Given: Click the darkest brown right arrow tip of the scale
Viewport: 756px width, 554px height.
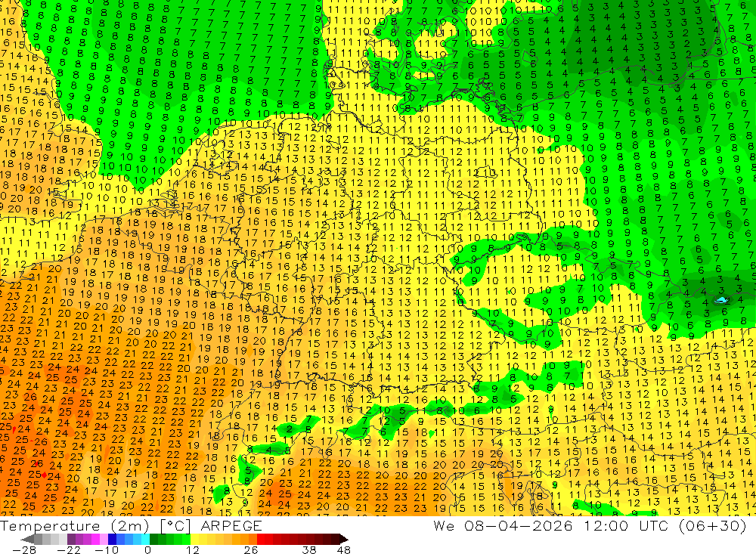Looking at the screenshot, I should 343,539.
